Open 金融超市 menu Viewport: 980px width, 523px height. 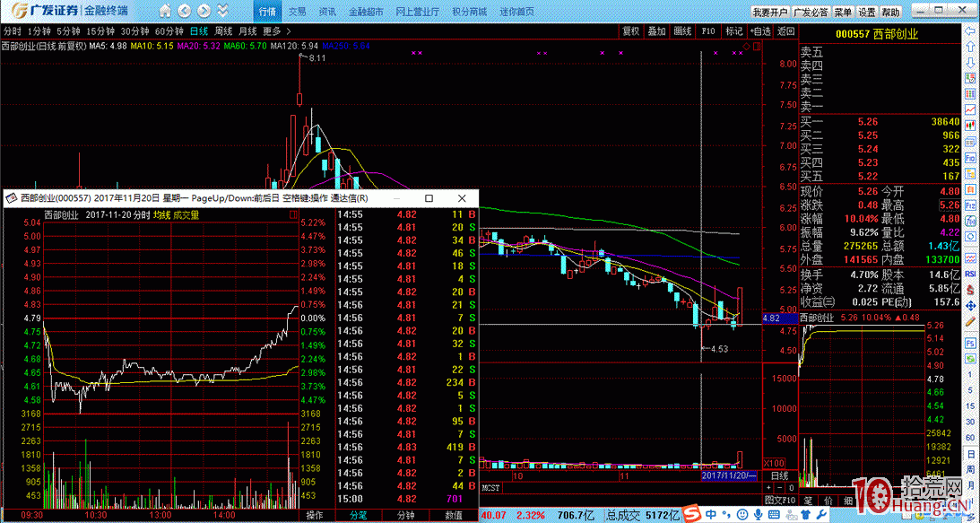(366, 12)
